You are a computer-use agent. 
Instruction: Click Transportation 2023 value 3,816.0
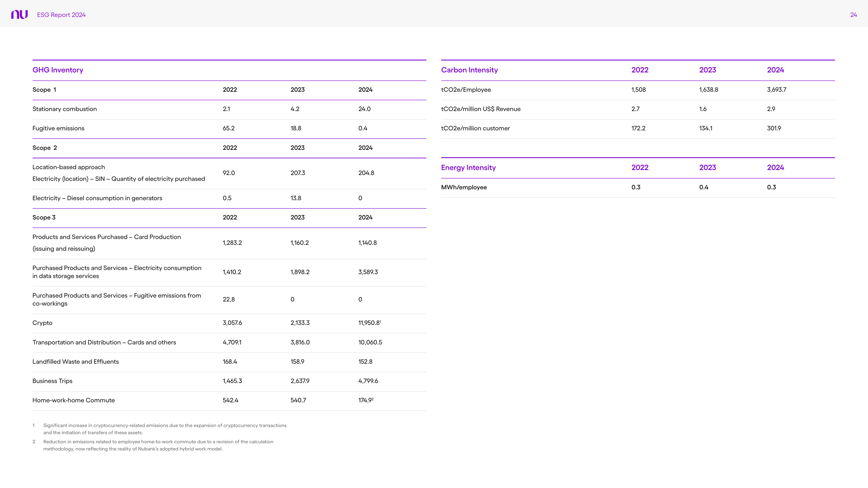coord(300,342)
